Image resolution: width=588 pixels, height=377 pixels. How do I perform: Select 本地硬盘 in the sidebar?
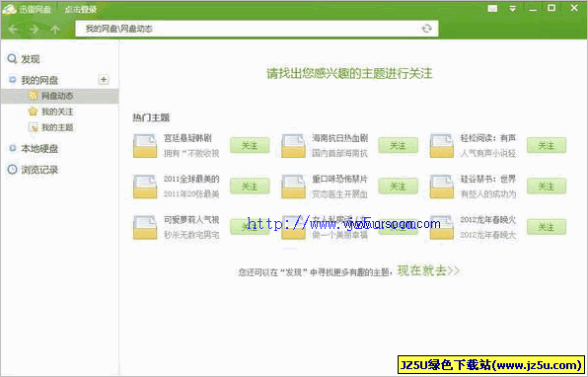coord(39,149)
